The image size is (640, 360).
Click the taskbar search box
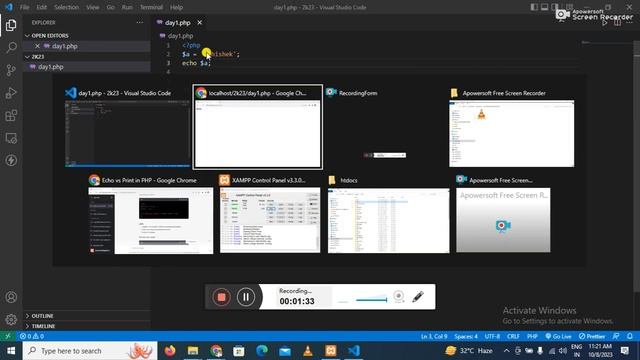90,351
